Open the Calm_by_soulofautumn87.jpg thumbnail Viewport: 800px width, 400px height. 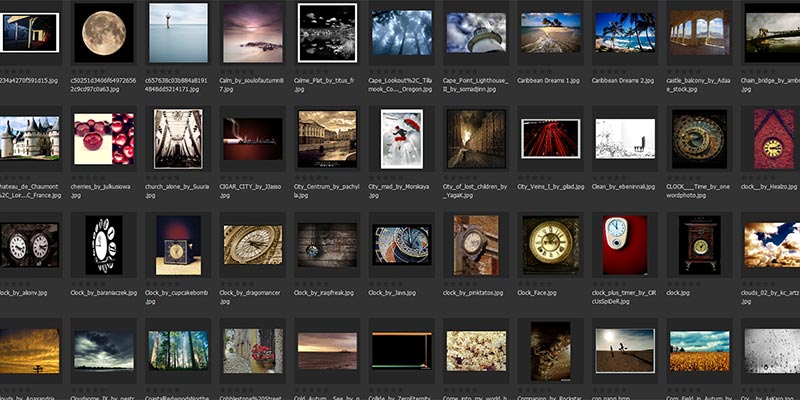[x=253, y=33]
